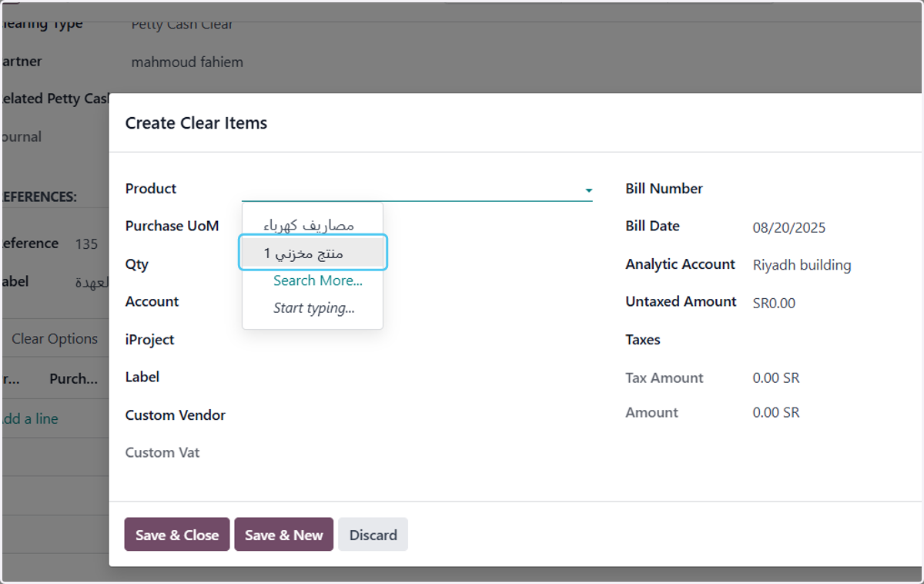The width and height of the screenshot is (924, 584).
Task: Click the Purchase UoM label
Action: click(x=172, y=226)
